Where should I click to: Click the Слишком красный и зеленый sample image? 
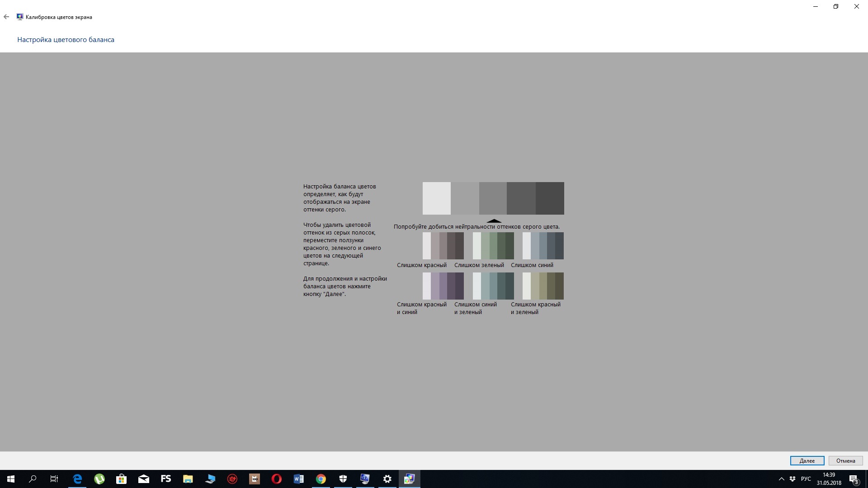[x=543, y=286]
